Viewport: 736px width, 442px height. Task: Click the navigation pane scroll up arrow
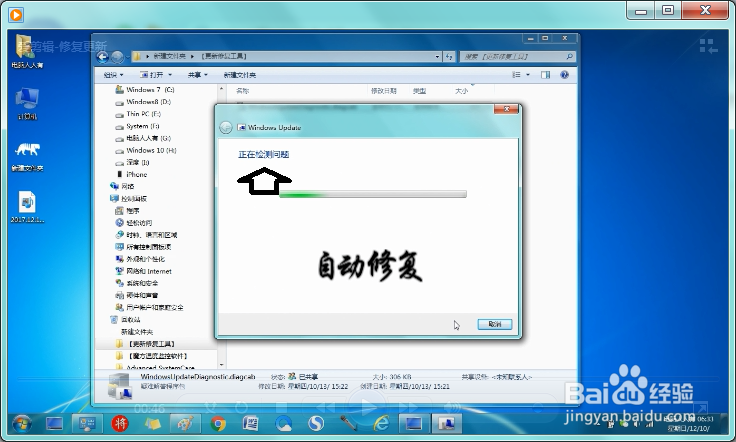click(x=222, y=89)
